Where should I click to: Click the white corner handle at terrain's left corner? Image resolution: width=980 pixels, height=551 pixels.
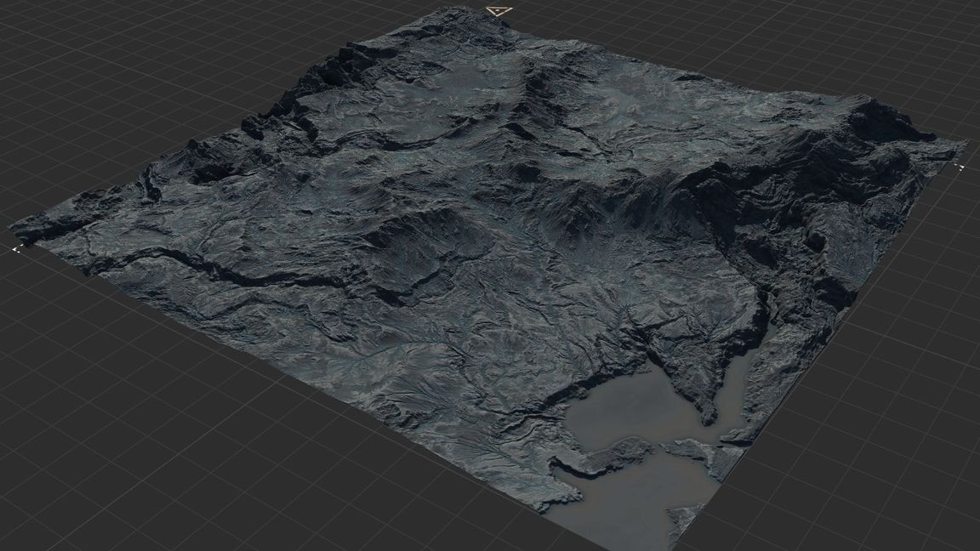click(16, 249)
